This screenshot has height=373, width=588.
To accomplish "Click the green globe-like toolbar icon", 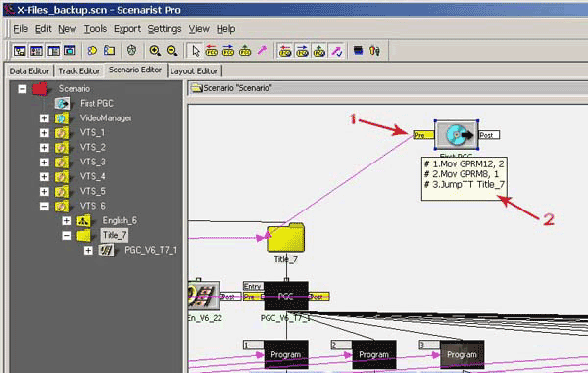I will tap(131, 51).
